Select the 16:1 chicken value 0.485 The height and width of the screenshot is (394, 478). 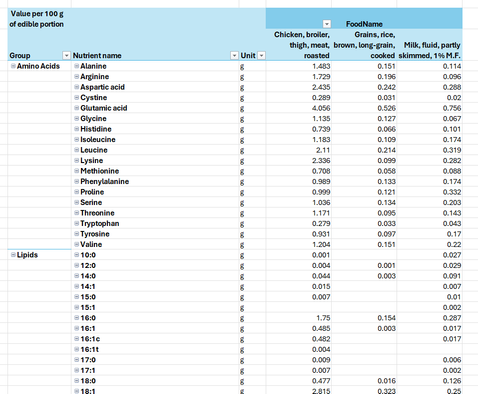(x=299, y=328)
